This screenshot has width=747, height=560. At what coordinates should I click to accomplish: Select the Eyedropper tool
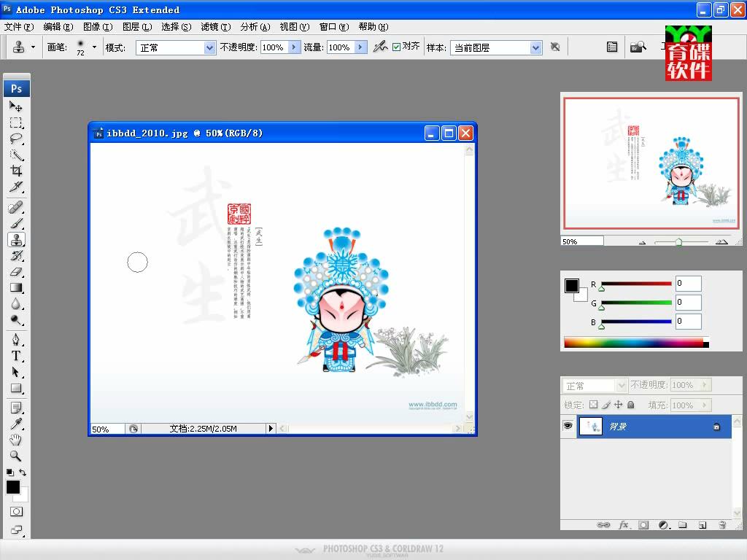(16, 424)
